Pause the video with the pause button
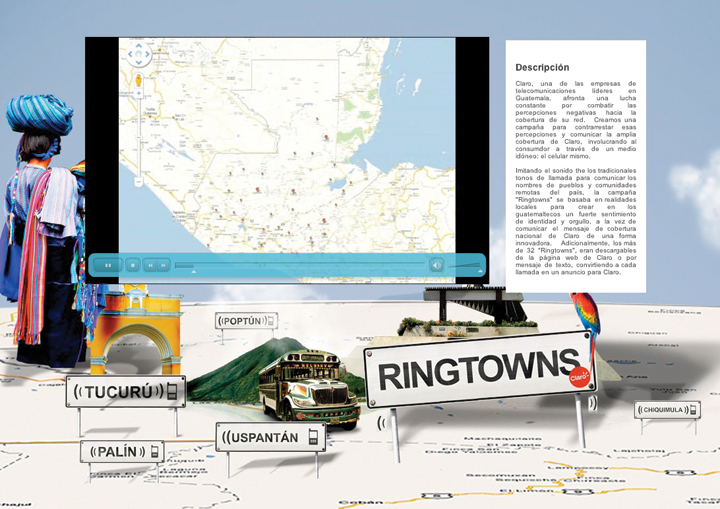 pyautogui.click(x=108, y=265)
